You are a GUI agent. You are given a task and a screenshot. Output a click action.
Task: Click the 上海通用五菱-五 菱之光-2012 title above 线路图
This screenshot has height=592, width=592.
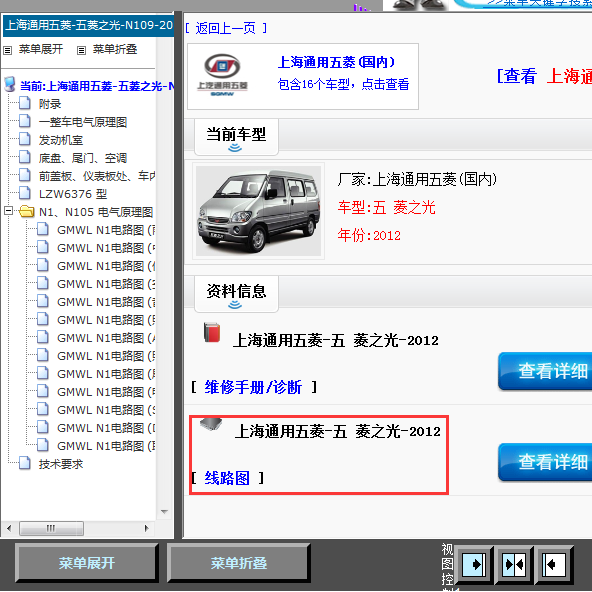tap(338, 431)
